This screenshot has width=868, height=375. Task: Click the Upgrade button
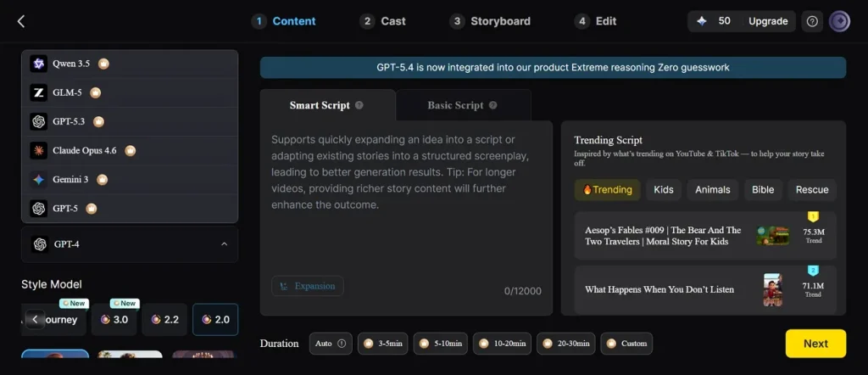(768, 21)
